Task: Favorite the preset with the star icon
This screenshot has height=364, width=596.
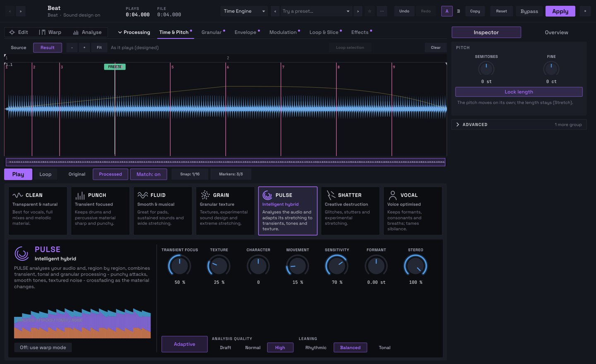Action: 370,11
